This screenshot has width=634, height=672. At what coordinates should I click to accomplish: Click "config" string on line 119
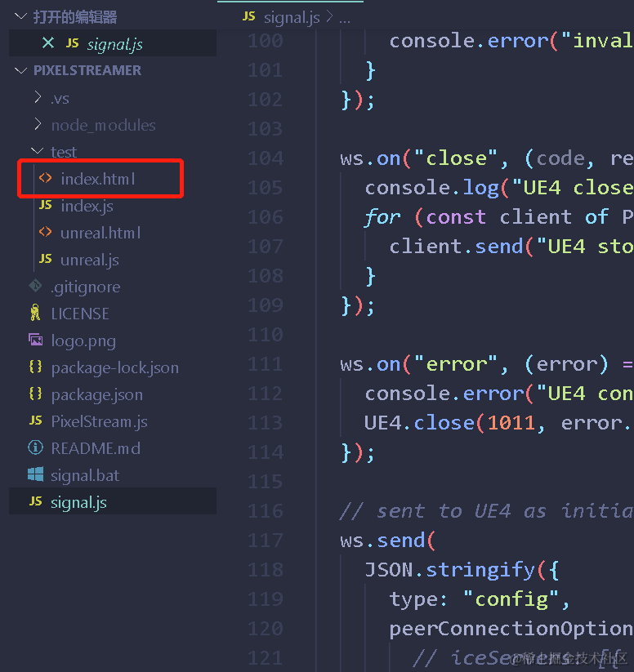click(511, 599)
